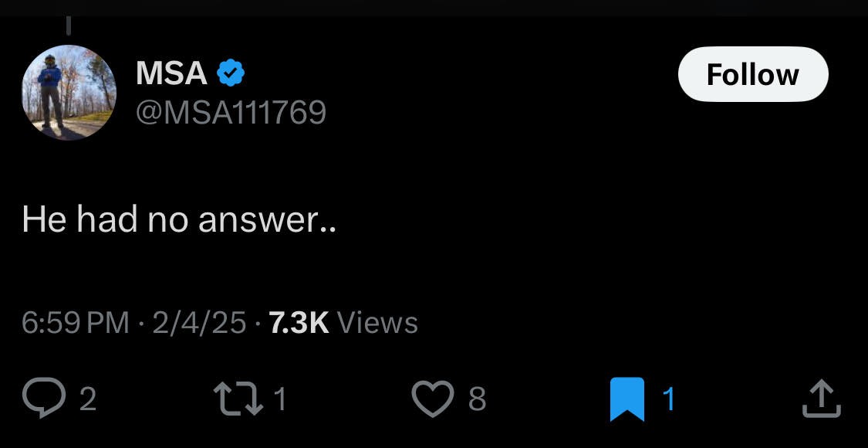Open the @MSA111769 handle link
This screenshot has height=448, width=868.
tap(231, 114)
